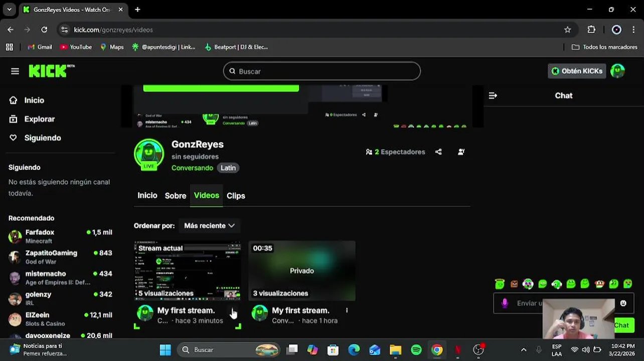This screenshot has height=361, width=644.
Task: Click the address bar URL
Action: click(113, 30)
